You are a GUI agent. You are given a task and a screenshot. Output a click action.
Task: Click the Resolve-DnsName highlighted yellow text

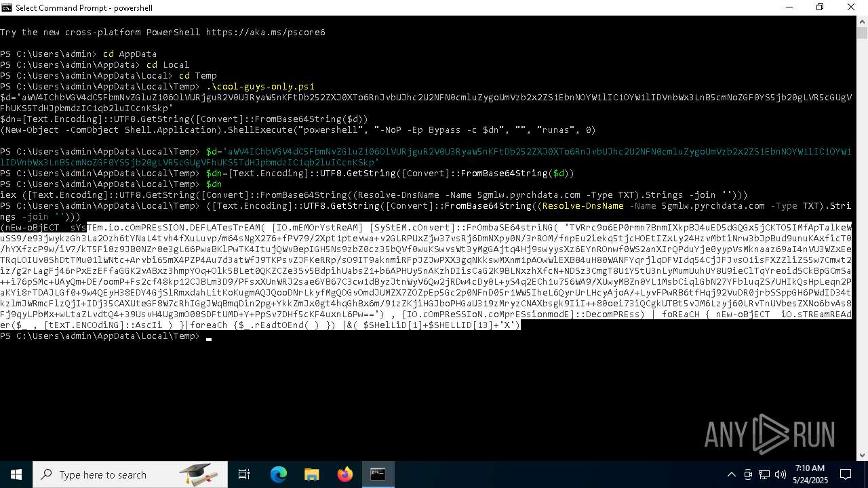tap(583, 206)
